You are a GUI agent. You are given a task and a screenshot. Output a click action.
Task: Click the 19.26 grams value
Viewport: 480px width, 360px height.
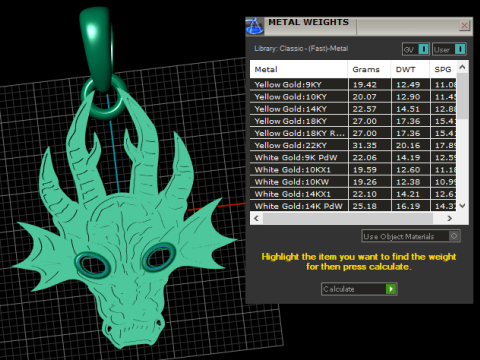coord(365,182)
